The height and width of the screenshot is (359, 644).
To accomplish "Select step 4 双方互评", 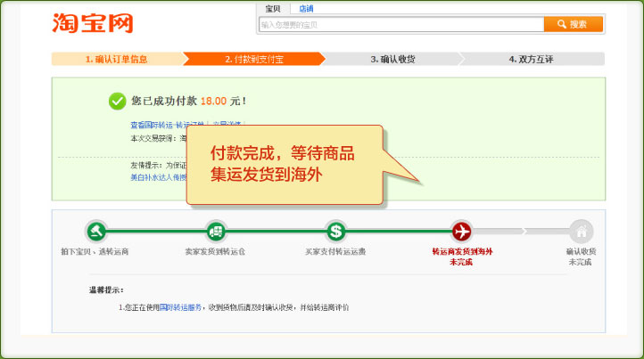I will [x=532, y=59].
